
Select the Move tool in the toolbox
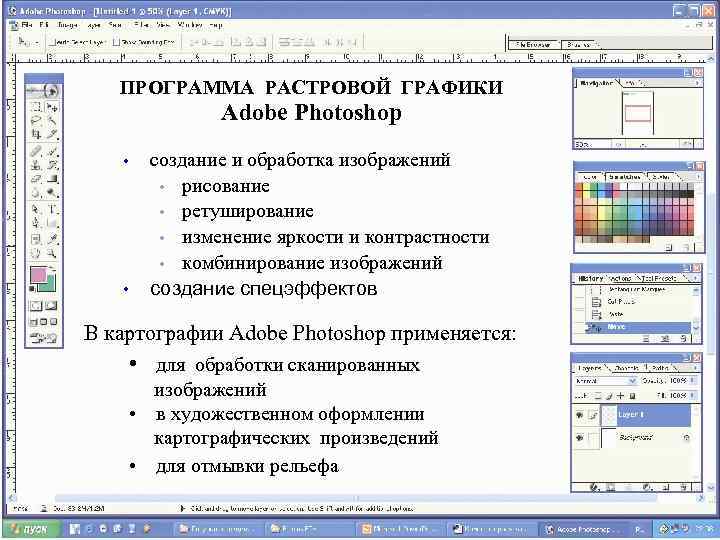52,107
